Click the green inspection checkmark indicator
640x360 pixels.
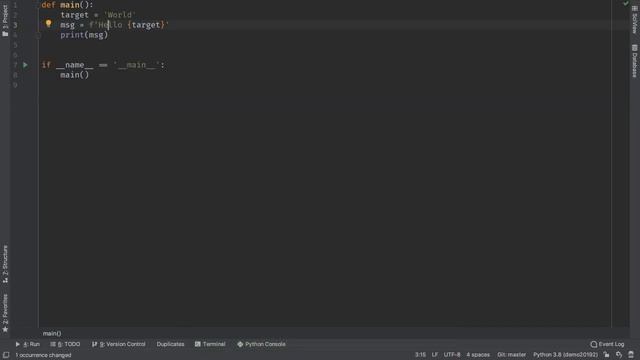point(626,3)
